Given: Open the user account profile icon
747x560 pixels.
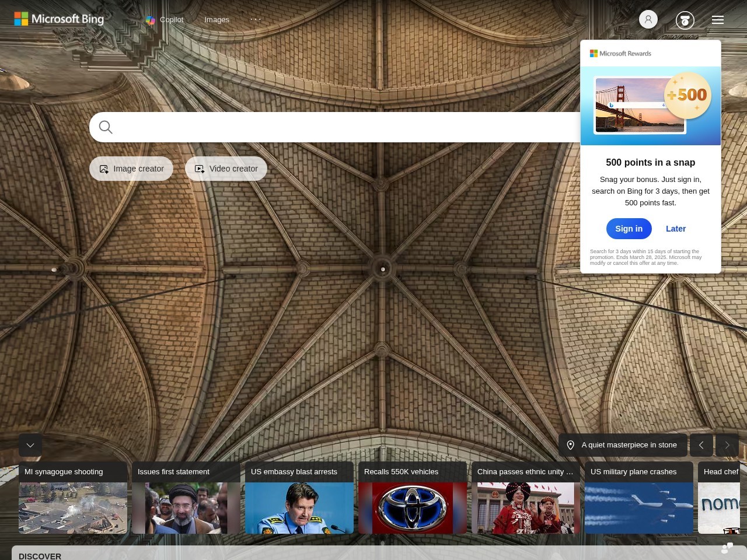Looking at the screenshot, I should click(648, 19).
